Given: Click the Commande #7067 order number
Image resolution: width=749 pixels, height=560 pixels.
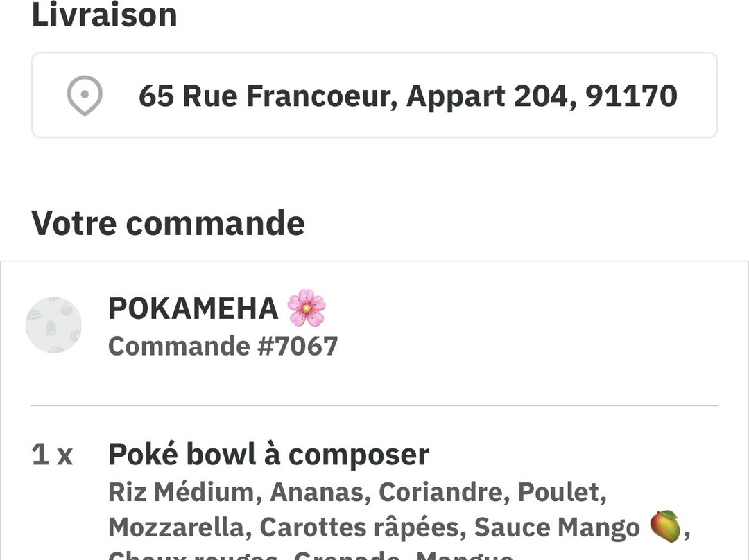Looking at the screenshot, I should tap(223, 346).
